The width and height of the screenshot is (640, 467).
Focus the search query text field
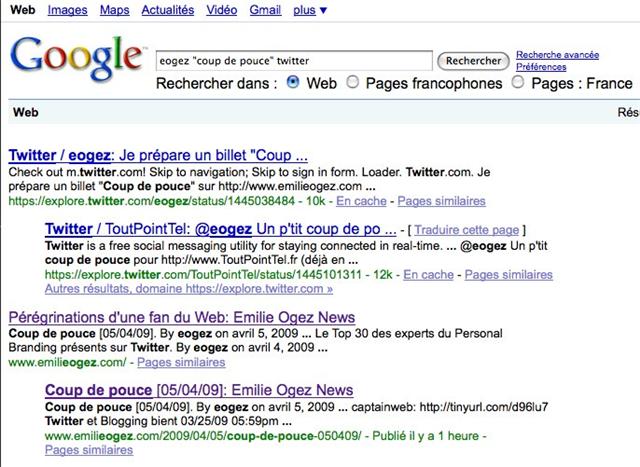pyautogui.click(x=294, y=61)
